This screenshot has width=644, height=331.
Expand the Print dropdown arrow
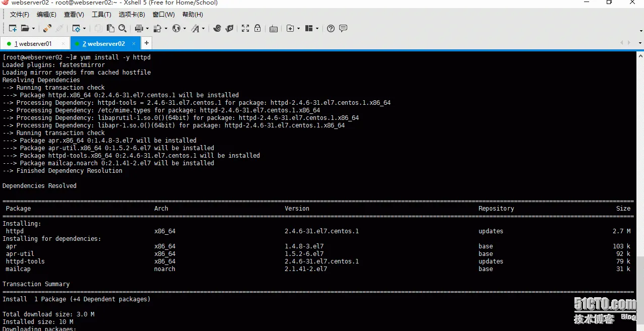pyautogui.click(x=147, y=29)
